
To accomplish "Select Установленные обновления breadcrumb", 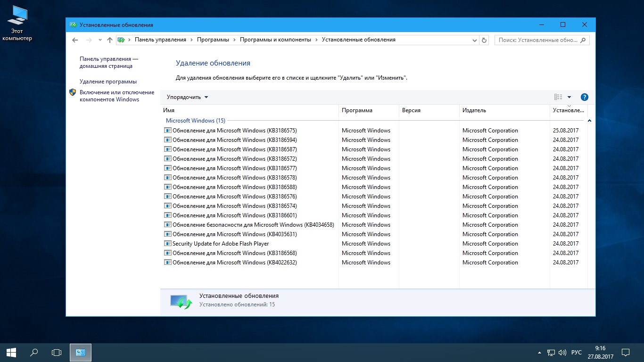I will [x=359, y=40].
